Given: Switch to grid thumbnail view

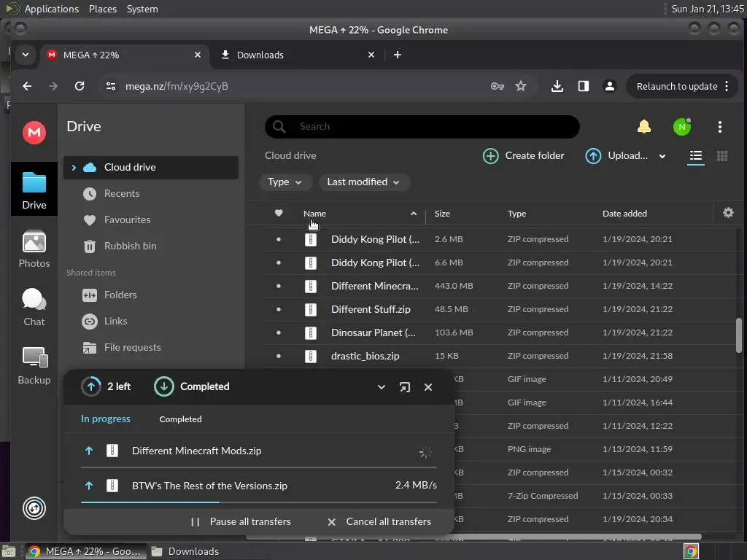Looking at the screenshot, I should [x=721, y=156].
